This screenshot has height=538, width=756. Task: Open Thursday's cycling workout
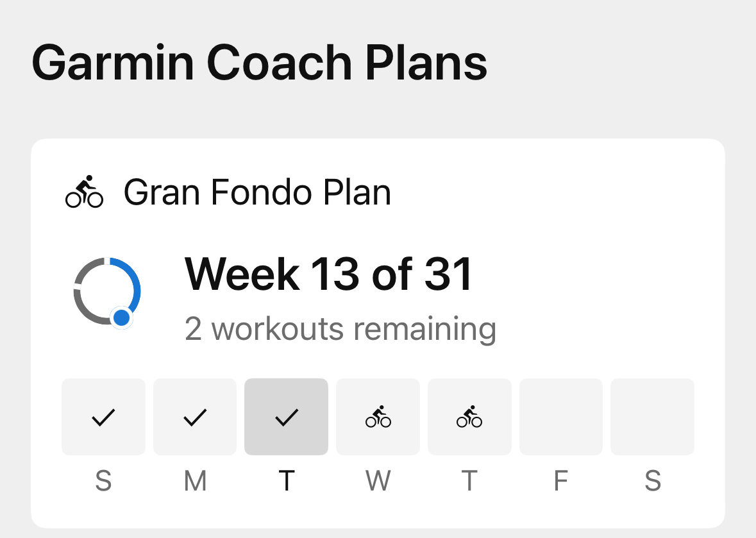coord(469,417)
